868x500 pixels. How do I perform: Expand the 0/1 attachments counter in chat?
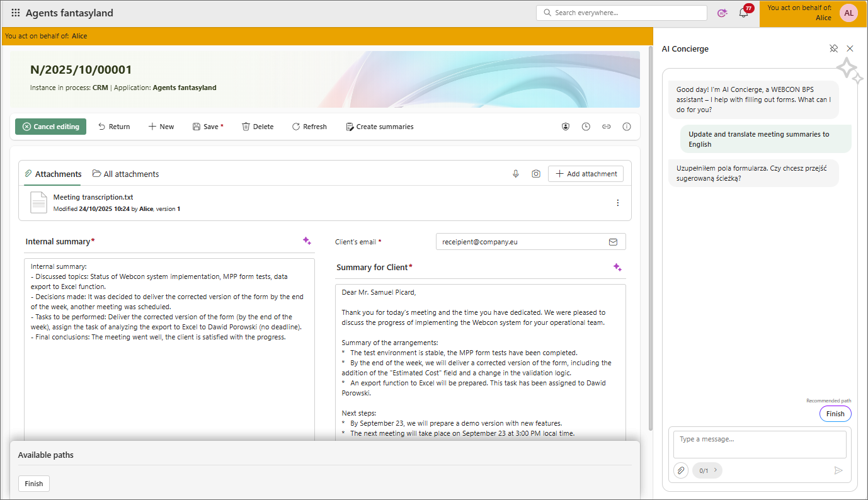[707, 470]
